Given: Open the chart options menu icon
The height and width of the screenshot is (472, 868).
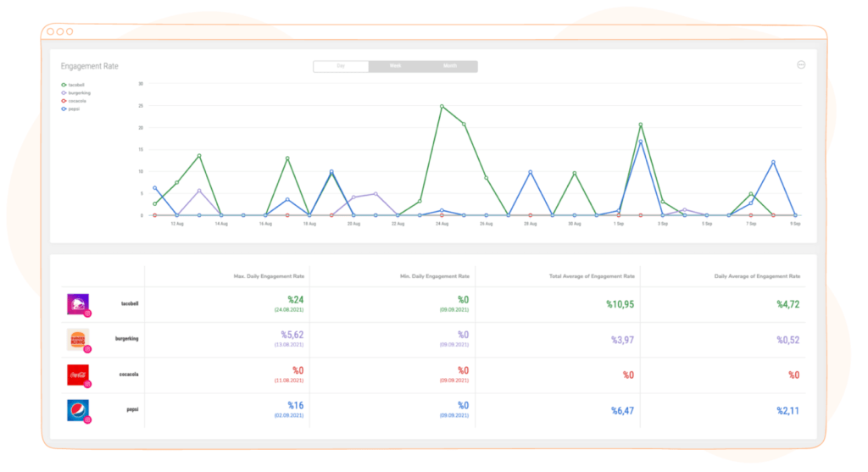Looking at the screenshot, I should click(800, 64).
